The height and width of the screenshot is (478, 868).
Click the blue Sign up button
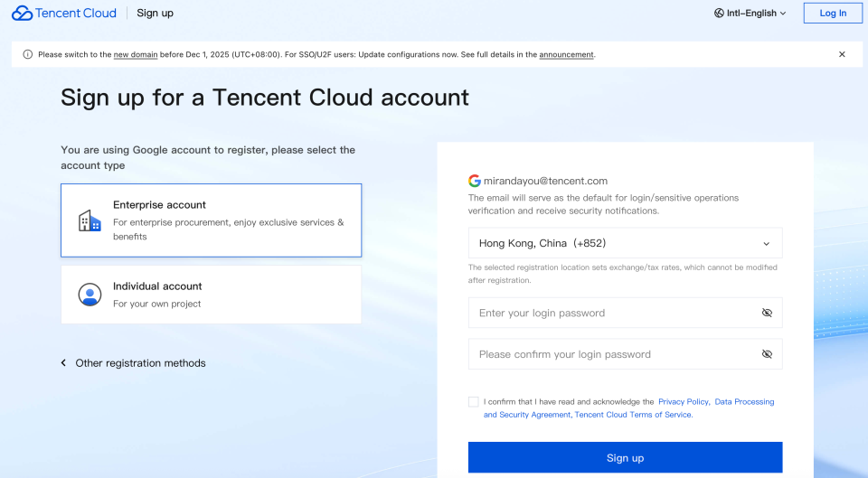pos(625,457)
